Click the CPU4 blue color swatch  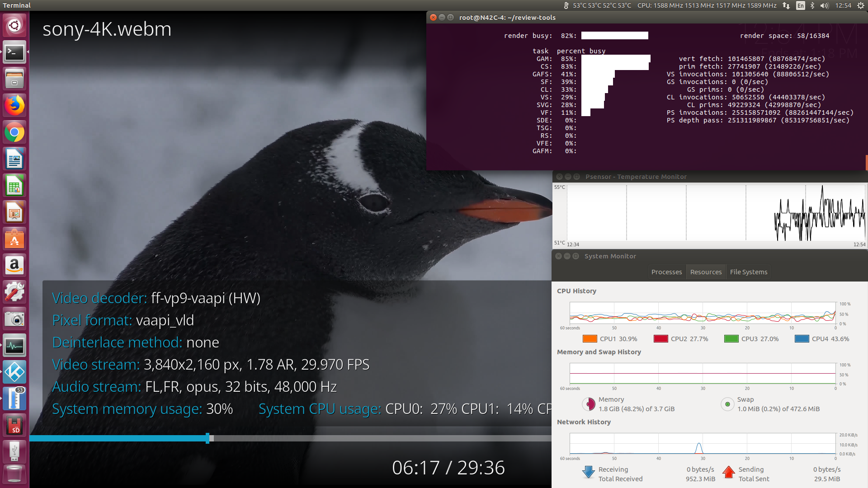tap(802, 339)
